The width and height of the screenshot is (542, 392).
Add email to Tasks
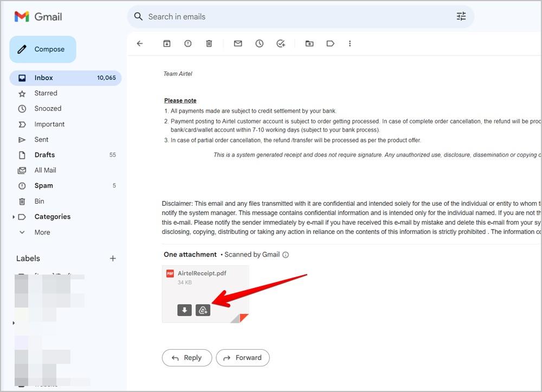pos(281,43)
